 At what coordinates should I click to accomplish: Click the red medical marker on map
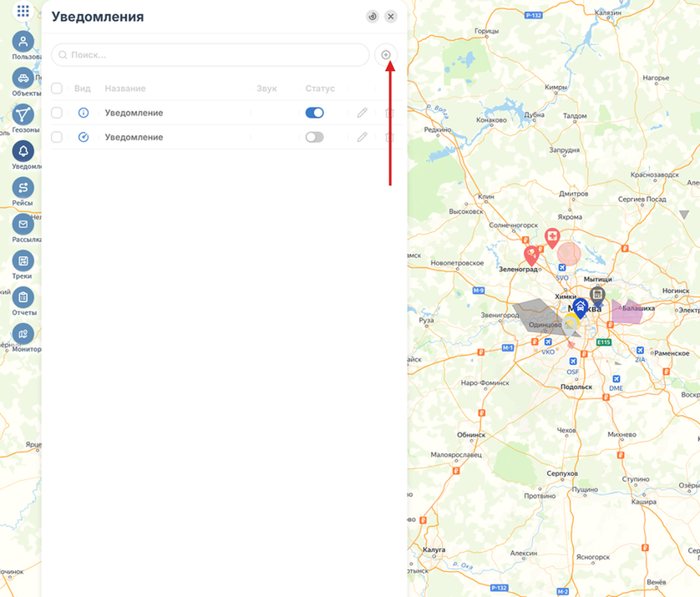(x=552, y=238)
